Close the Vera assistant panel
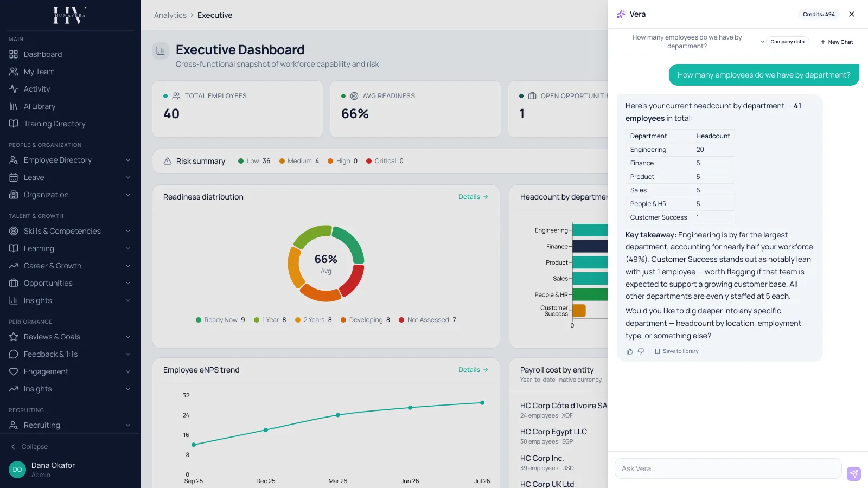The height and width of the screenshot is (488, 868). point(852,14)
